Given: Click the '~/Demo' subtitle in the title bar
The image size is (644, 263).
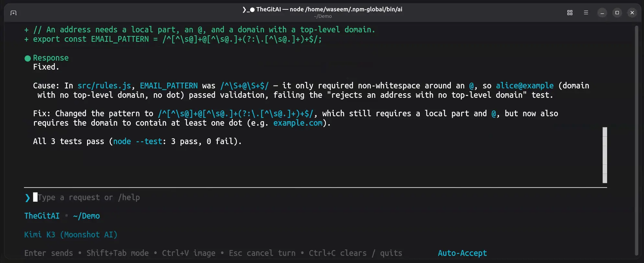Looking at the screenshot, I should [x=323, y=16].
